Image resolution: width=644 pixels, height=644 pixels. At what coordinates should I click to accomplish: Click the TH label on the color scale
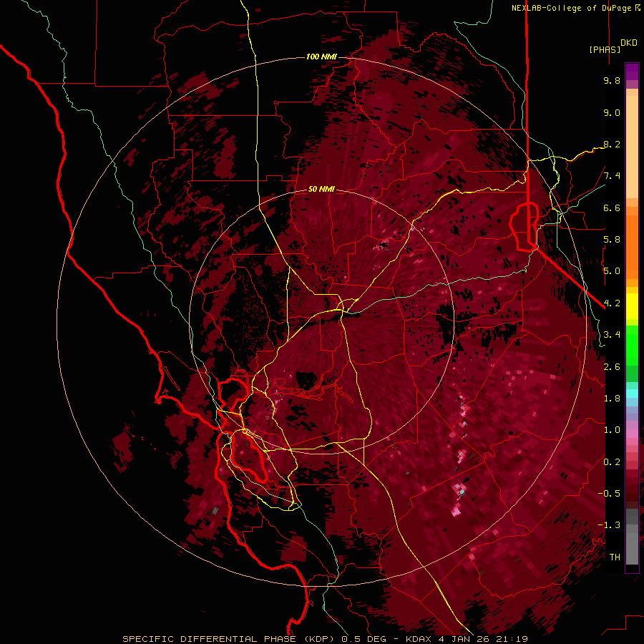[x=615, y=557]
